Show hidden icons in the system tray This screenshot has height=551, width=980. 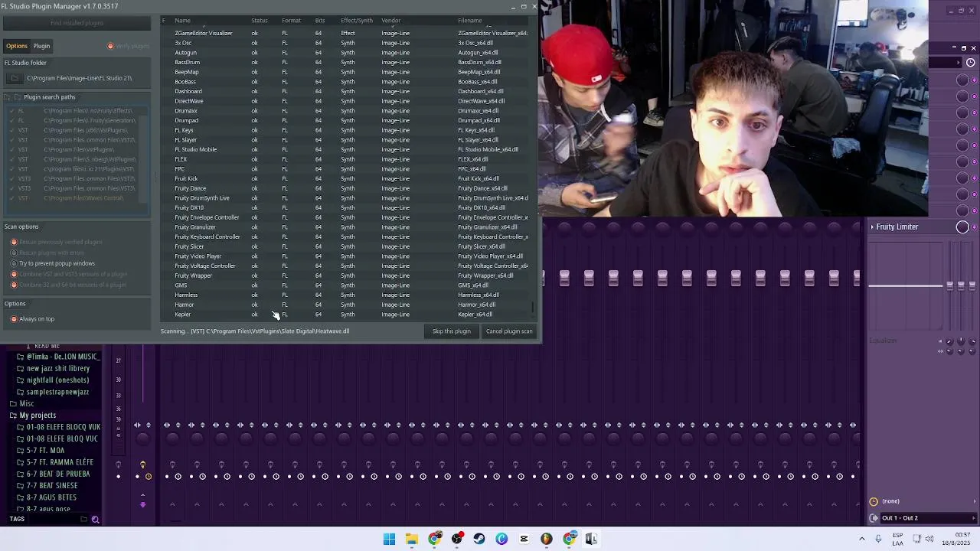(x=861, y=539)
